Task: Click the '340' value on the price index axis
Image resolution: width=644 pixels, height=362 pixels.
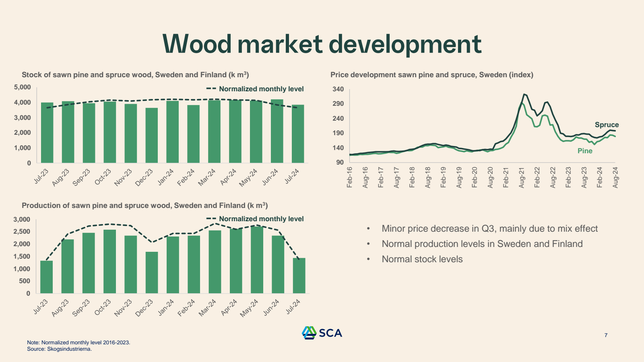Action: (x=338, y=89)
